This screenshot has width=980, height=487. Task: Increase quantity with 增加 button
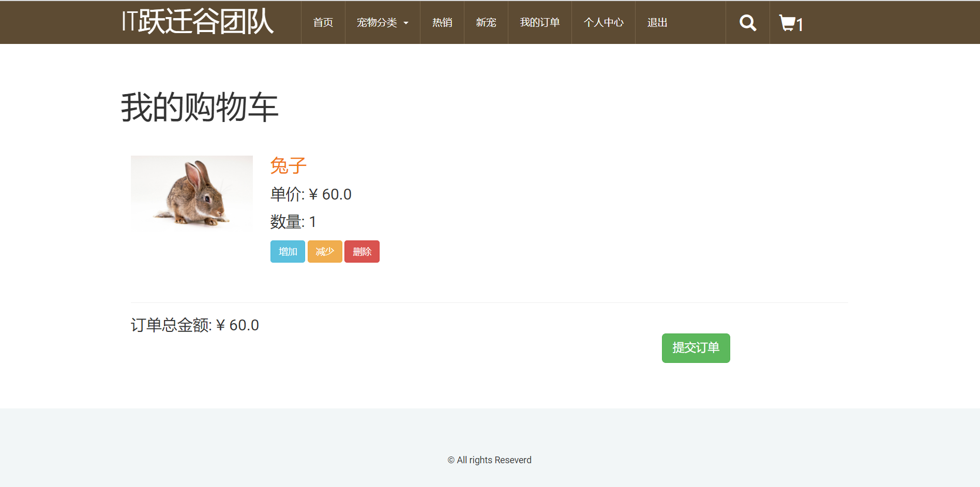coord(288,252)
